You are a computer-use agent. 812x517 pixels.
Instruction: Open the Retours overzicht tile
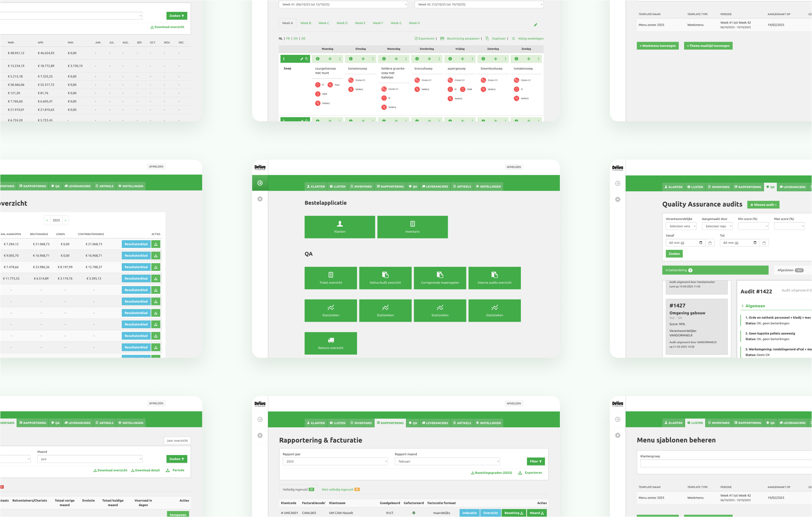(x=331, y=343)
